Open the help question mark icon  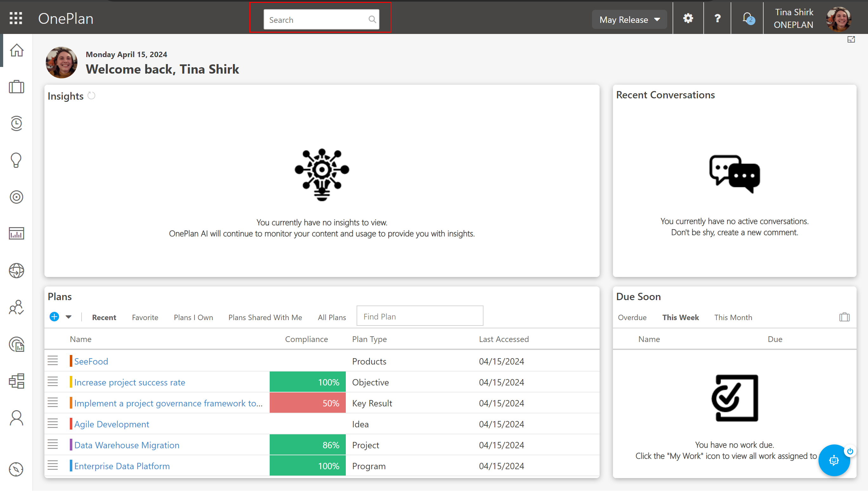[717, 18]
